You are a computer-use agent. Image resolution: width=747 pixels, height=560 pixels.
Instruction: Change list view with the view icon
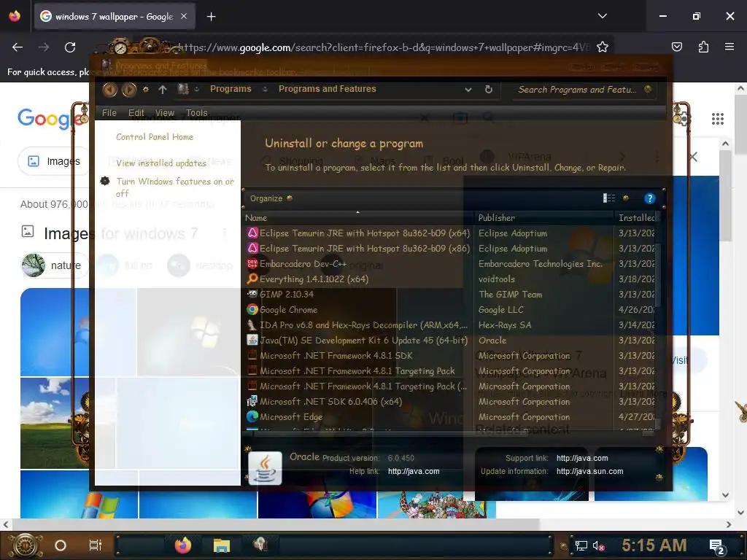609,198
